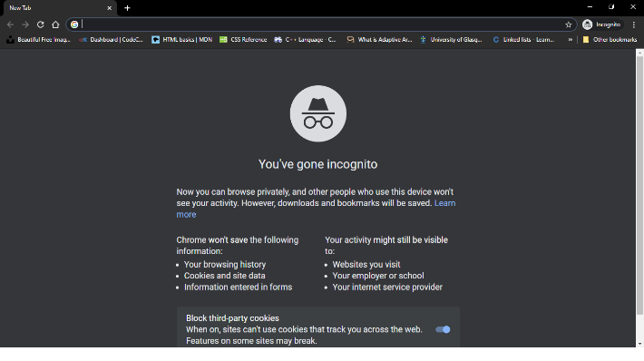Open HTML basics MDN bookmark

(x=182, y=39)
